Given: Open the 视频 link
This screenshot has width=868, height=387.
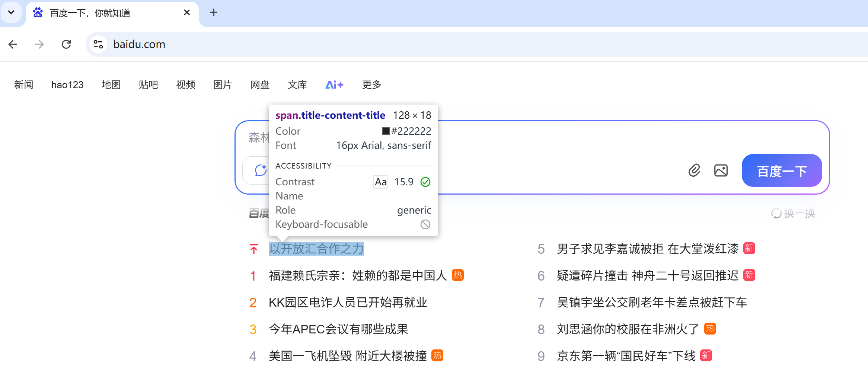Looking at the screenshot, I should [x=186, y=85].
